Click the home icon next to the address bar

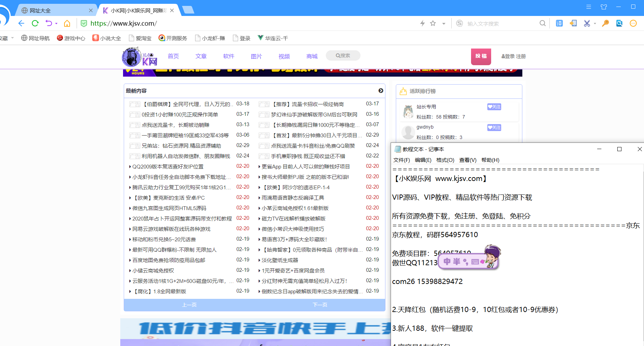coord(67,23)
